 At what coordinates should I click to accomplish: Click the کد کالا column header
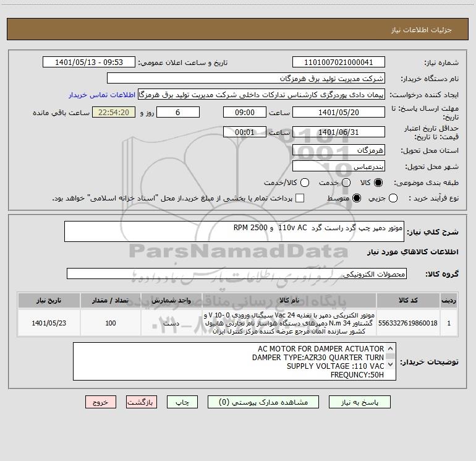(408, 300)
